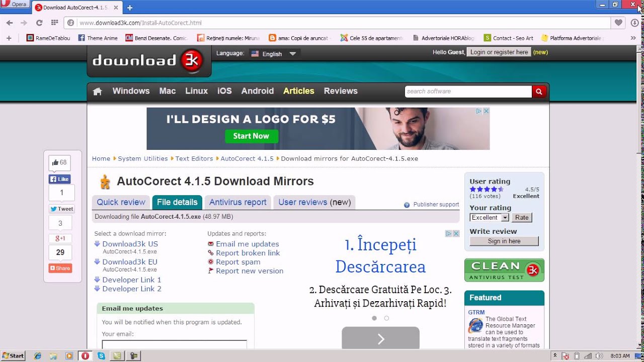Reload the page with the refresh icon

39,23
